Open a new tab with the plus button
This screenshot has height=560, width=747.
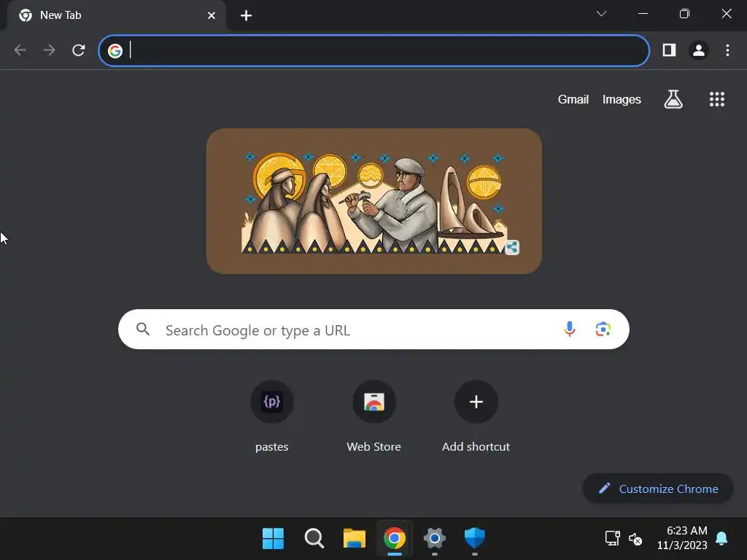pyautogui.click(x=246, y=16)
